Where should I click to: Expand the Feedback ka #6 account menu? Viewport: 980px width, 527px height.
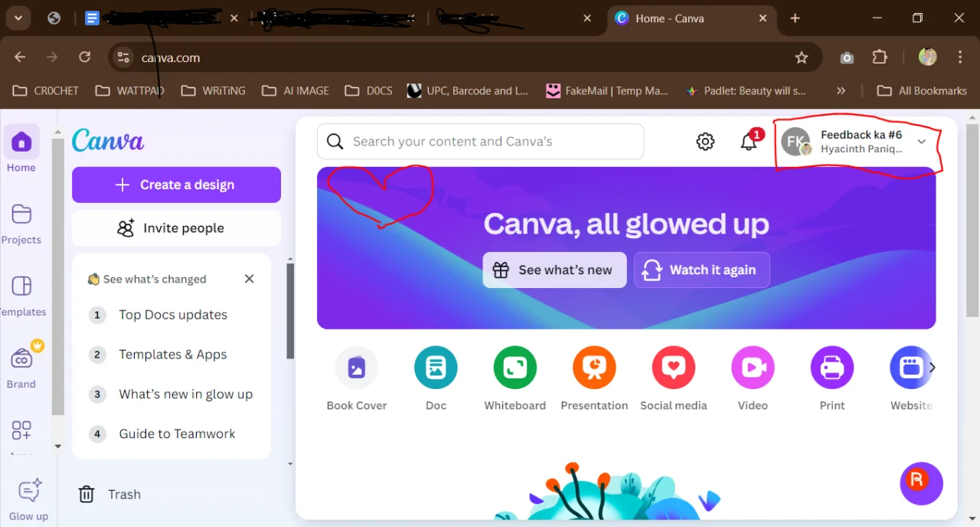pyautogui.click(x=857, y=142)
